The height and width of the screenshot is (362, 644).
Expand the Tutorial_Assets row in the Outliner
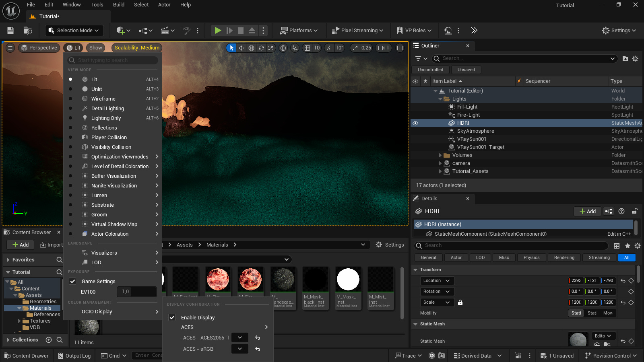[440, 171]
